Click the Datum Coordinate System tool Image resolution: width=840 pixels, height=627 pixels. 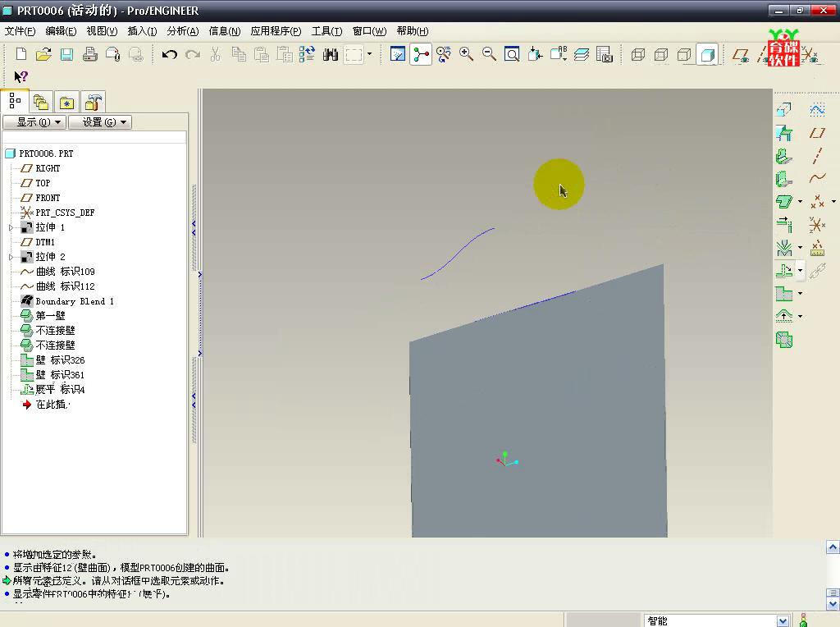[x=817, y=225]
